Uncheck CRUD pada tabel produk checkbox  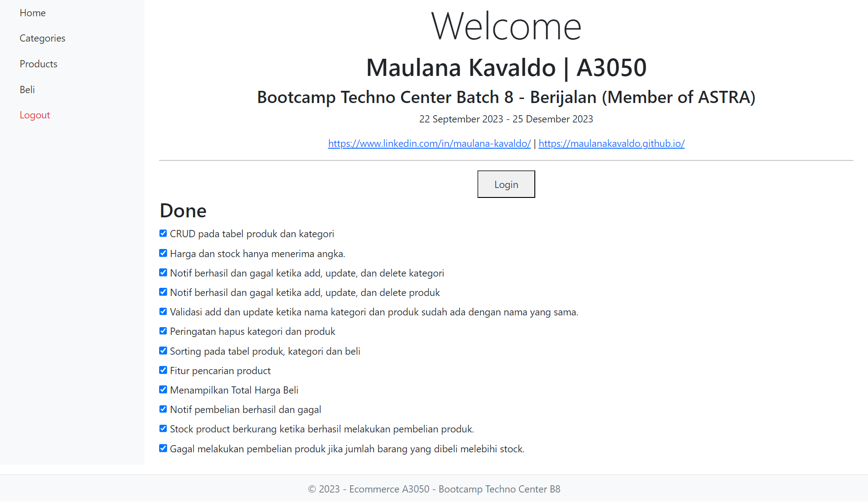point(163,234)
